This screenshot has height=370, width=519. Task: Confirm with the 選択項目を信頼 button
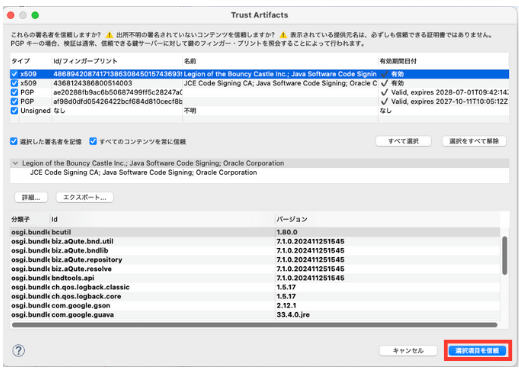tap(477, 351)
